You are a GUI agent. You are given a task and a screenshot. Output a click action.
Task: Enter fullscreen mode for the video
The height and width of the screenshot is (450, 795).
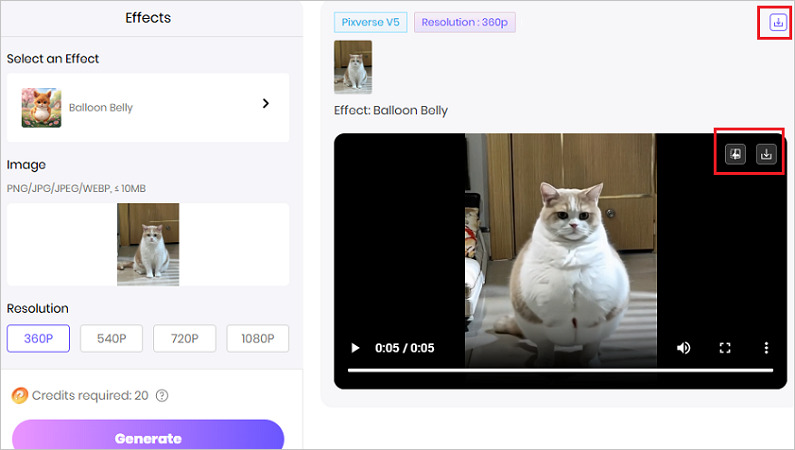click(725, 348)
